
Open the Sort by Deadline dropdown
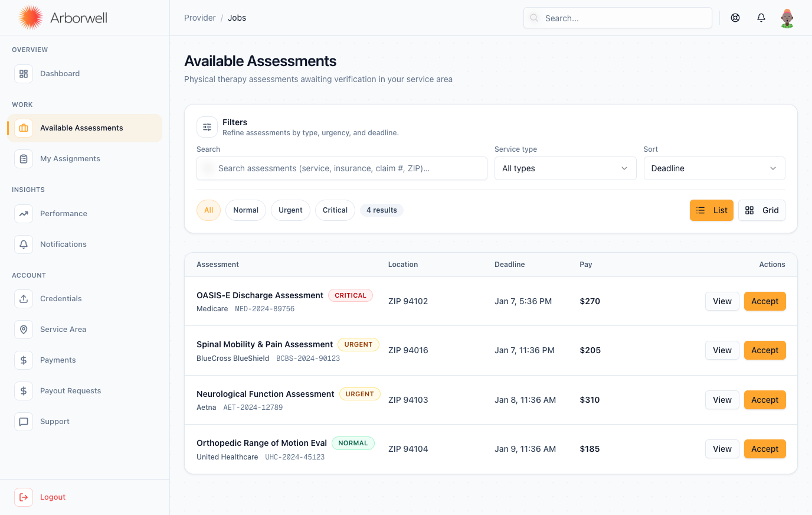point(714,168)
